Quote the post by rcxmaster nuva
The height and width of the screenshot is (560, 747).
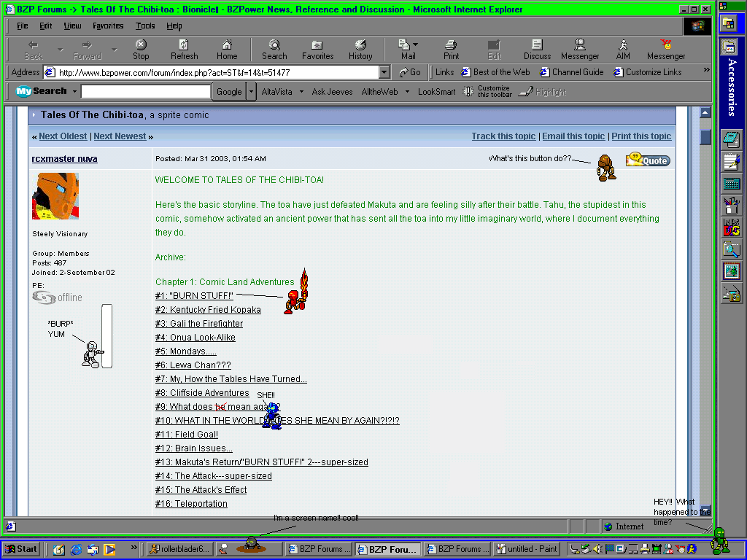pyautogui.click(x=648, y=160)
